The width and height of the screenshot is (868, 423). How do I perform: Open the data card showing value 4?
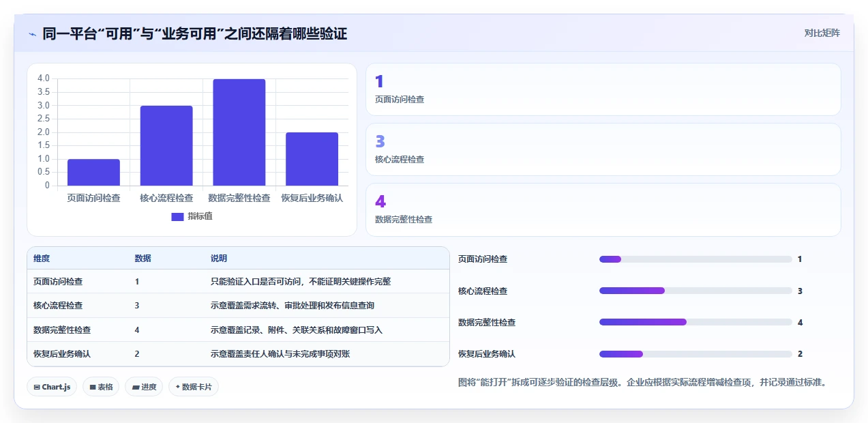point(603,209)
